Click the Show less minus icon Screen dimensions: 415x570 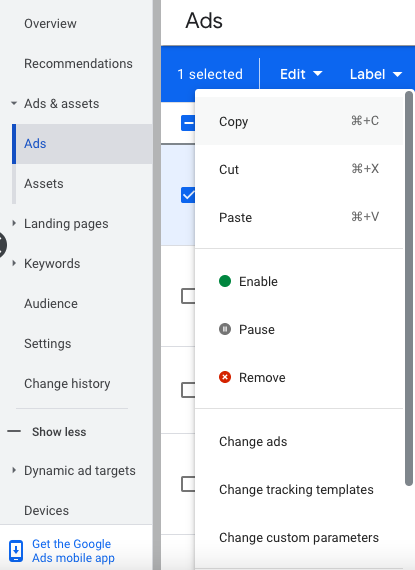(x=14, y=431)
